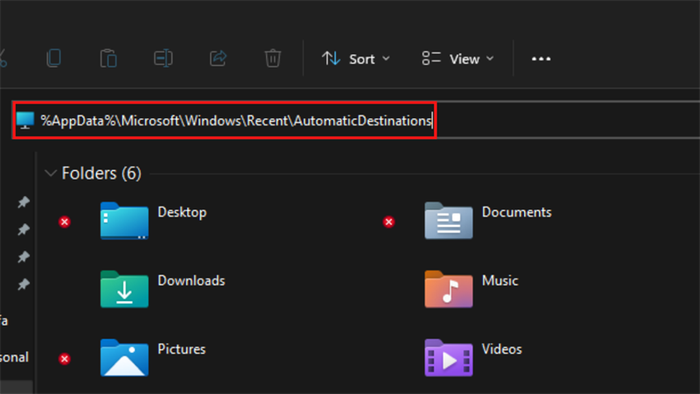Viewport: 700px width, 394px height.
Task: Open the View dropdown menu
Action: coord(458,59)
